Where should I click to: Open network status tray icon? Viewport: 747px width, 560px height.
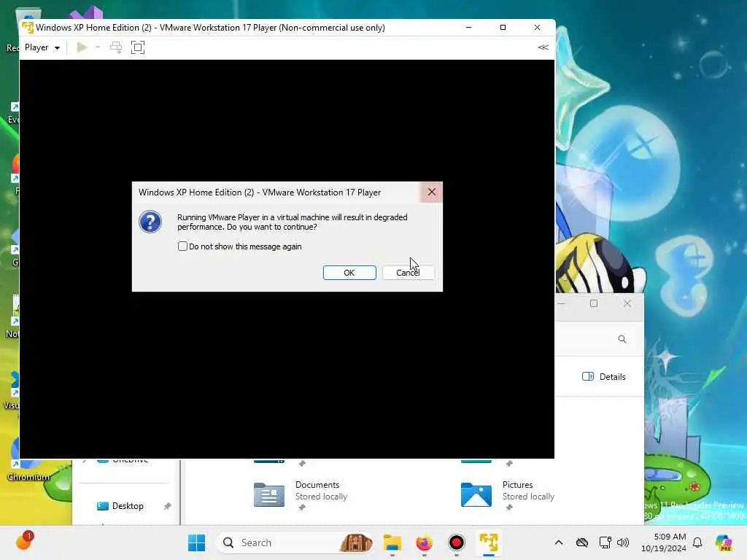605,542
